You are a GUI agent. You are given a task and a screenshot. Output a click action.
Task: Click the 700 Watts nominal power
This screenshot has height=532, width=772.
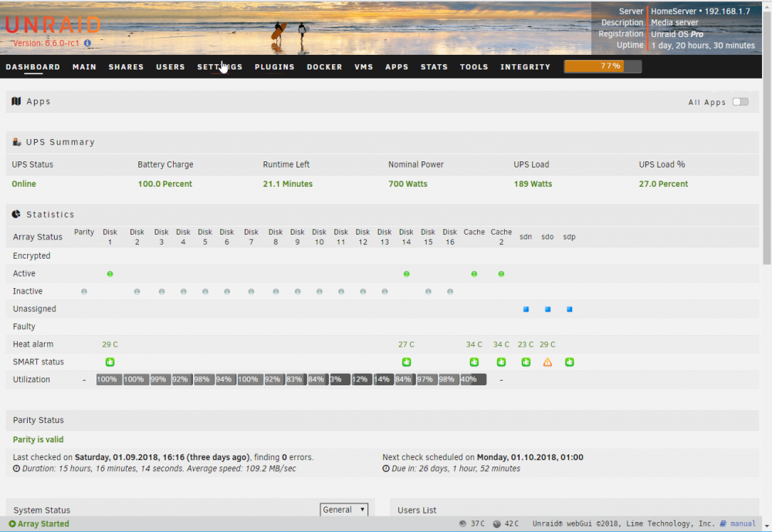(408, 184)
